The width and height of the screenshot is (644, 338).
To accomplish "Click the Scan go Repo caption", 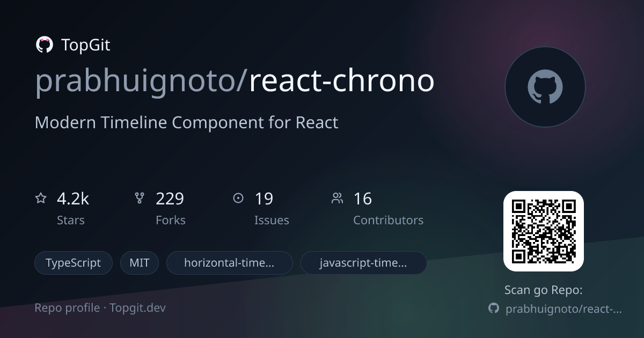I will [x=544, y=290].
